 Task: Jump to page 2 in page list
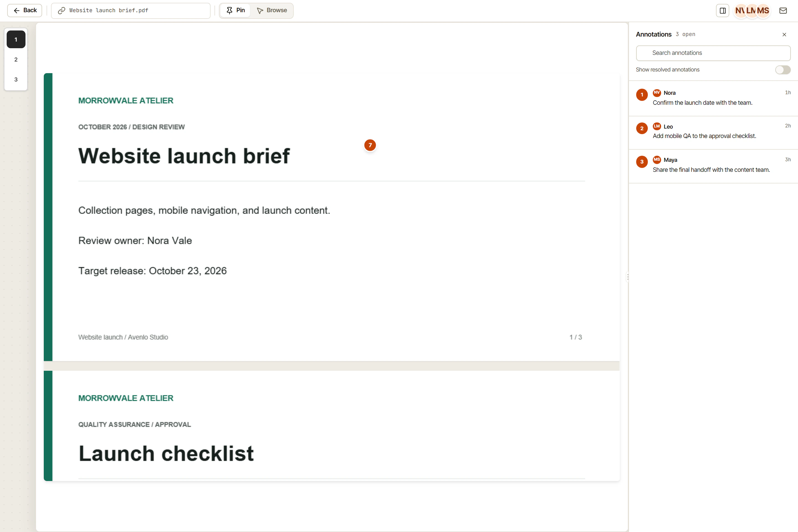[16, 59]
